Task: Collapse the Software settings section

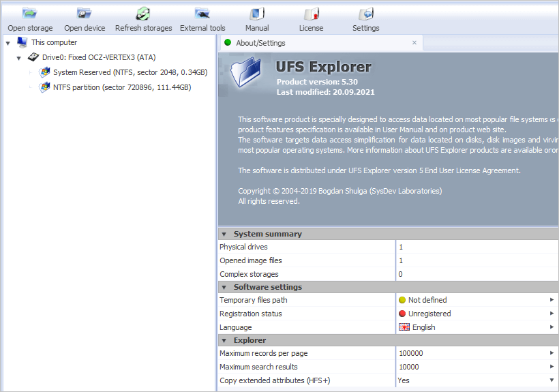Action: [x=224, y=287]
